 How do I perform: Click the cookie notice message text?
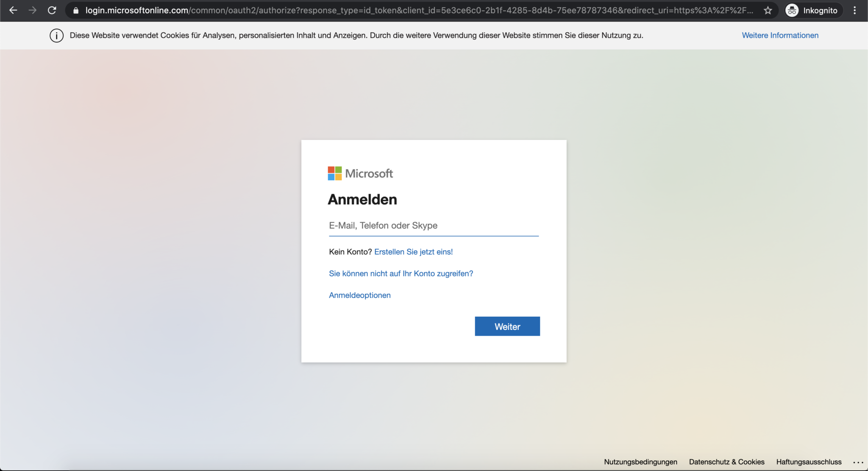[x=356, y=36]
